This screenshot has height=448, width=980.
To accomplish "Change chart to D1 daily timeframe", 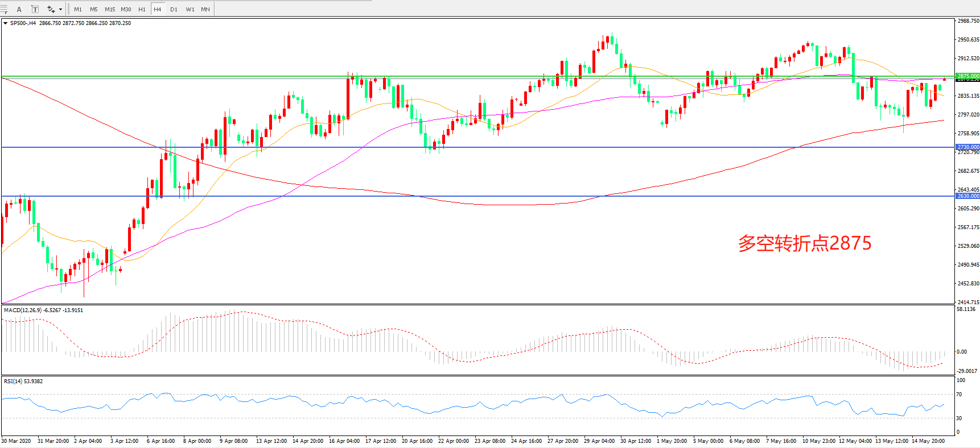I will 174,9.
